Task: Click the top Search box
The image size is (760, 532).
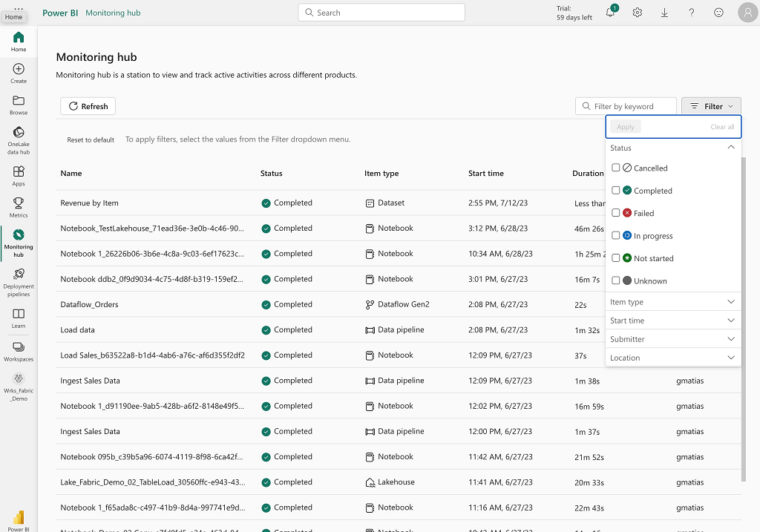Action: pos(381,13)
